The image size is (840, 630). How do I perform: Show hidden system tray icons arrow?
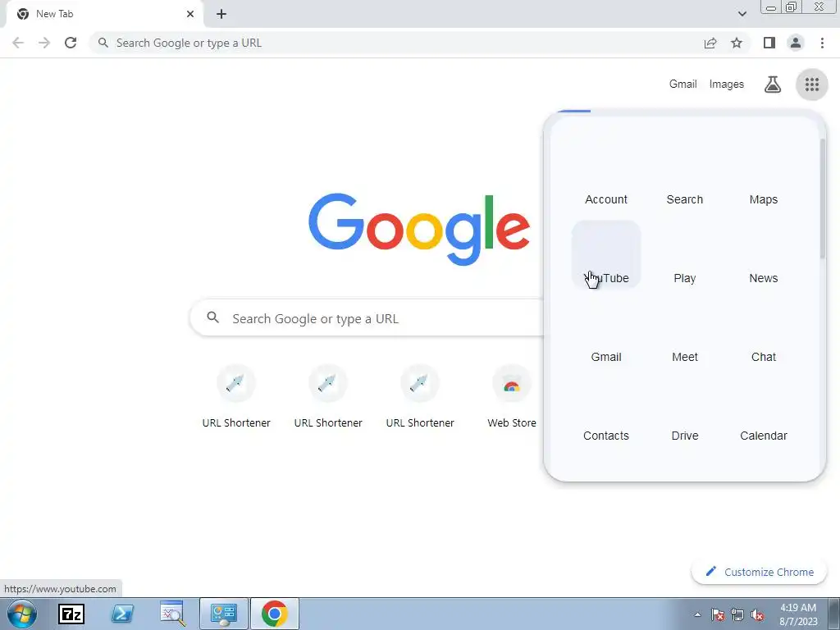coord(697,614)
